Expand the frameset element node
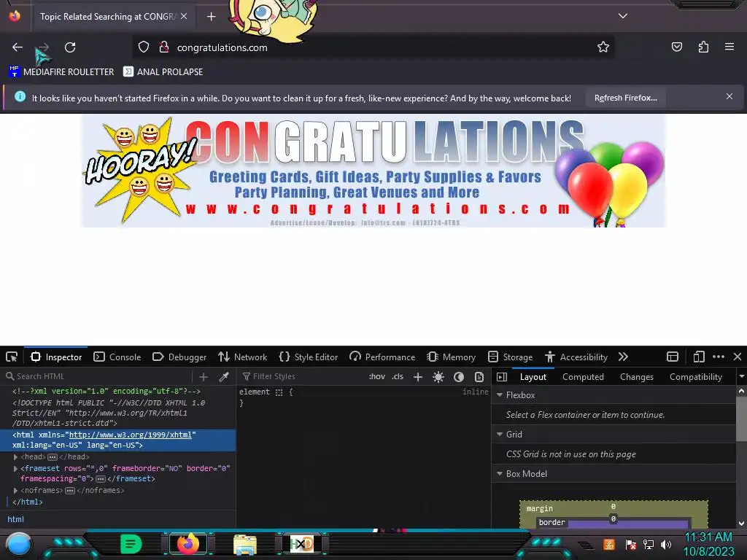The image size is (747, 560). [16, 469]
